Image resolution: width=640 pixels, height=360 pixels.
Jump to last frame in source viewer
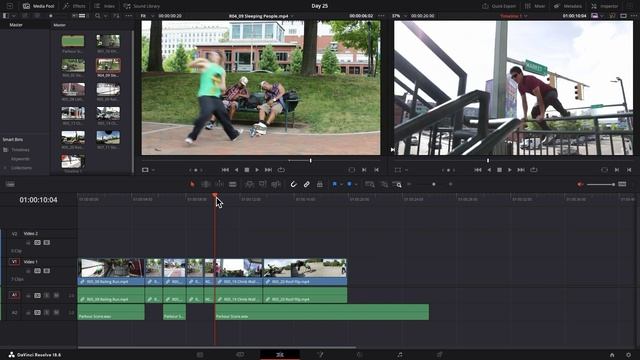click(x=268, y=170)
